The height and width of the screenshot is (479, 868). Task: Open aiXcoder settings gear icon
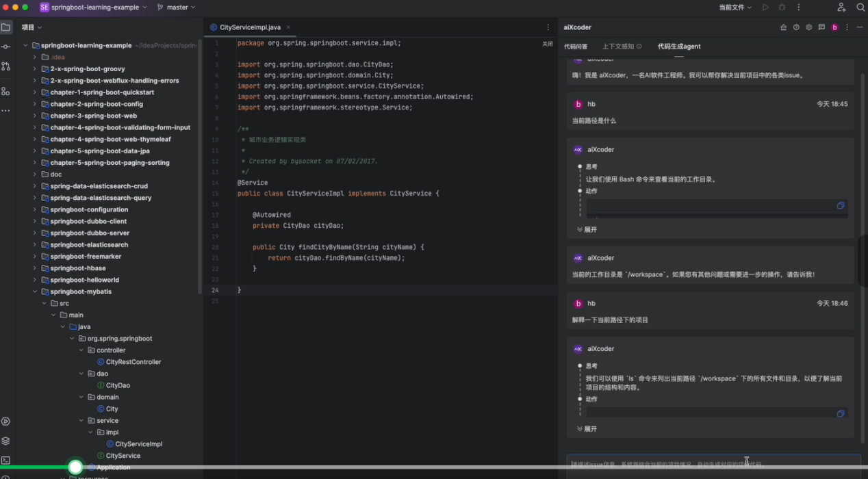(x=808, y=27)
